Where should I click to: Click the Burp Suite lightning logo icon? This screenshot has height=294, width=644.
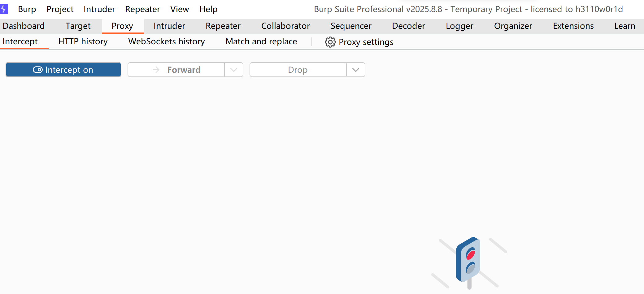4,9
